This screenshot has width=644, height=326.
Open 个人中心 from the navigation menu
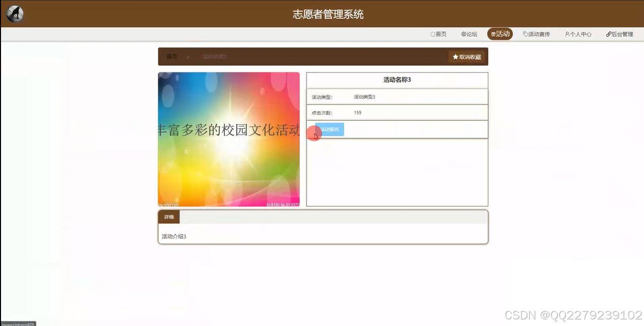click(x=578, y=34)
